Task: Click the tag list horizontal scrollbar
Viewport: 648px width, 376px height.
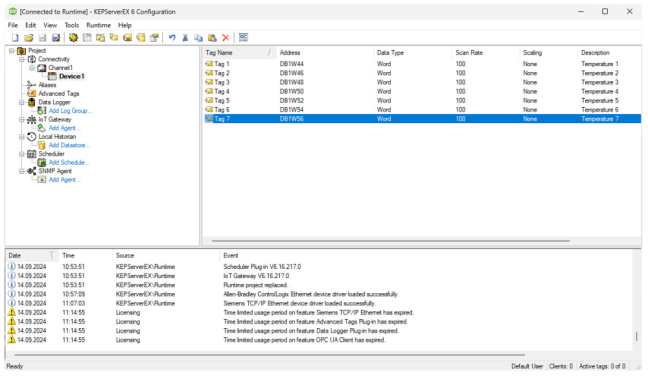Action: click(x=391, y=240)
